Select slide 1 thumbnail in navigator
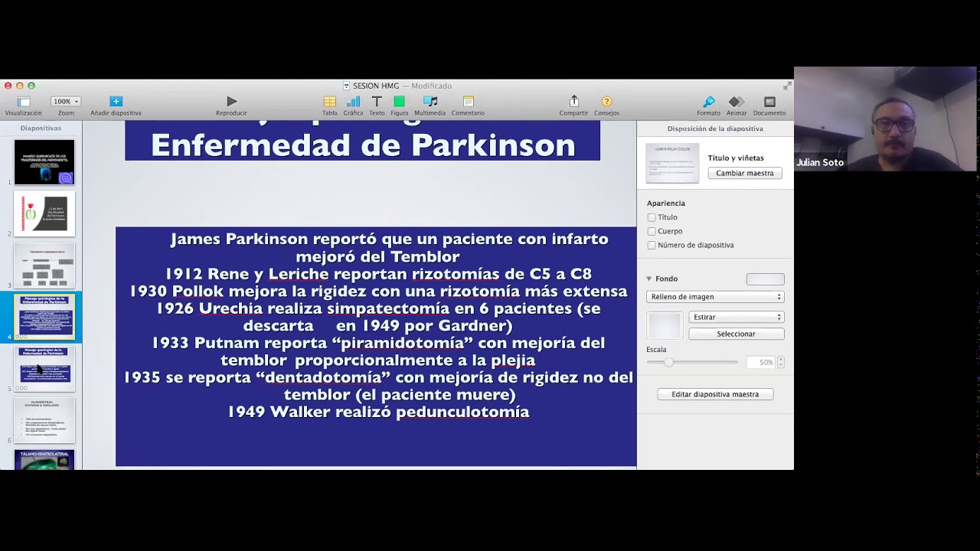The height and width of the screenshot is (551, 980). click(44, 162)
